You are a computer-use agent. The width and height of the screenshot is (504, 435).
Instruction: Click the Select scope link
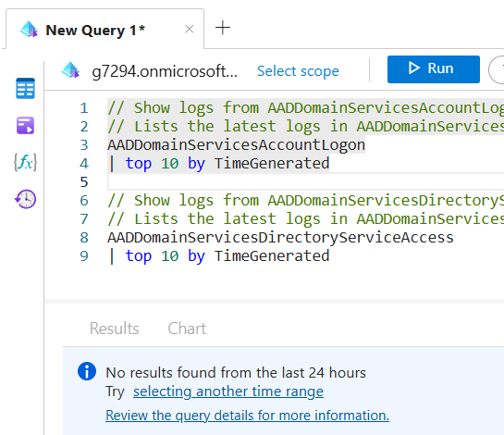(x=298, y=71)
